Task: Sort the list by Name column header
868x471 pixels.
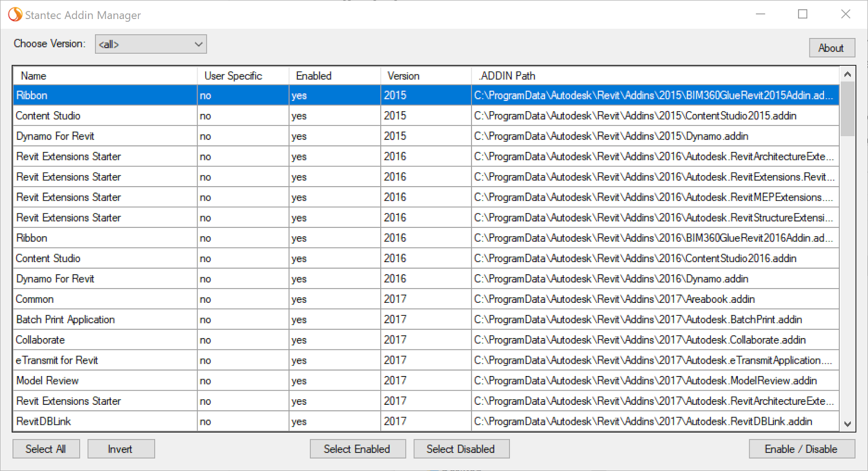Action: 105,75
